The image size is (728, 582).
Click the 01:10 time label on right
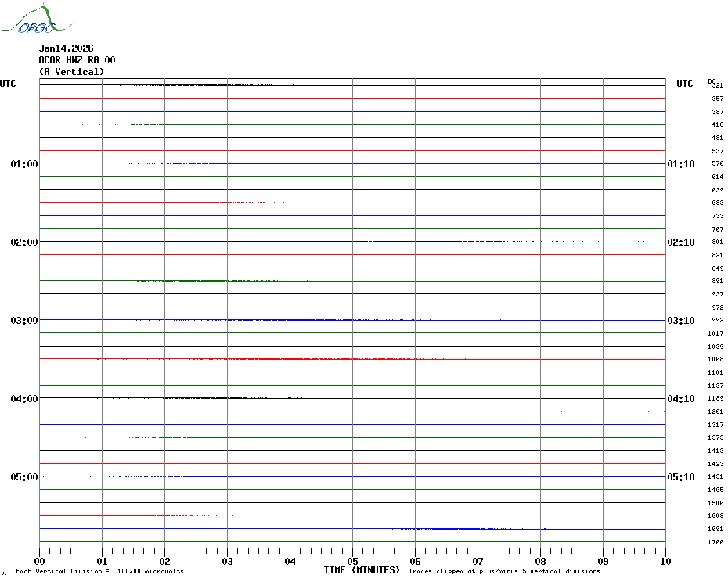pos(680,164)
